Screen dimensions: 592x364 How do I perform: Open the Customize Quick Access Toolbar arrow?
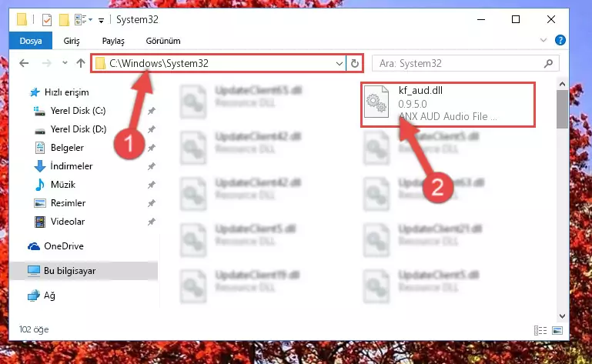point(101,20)
